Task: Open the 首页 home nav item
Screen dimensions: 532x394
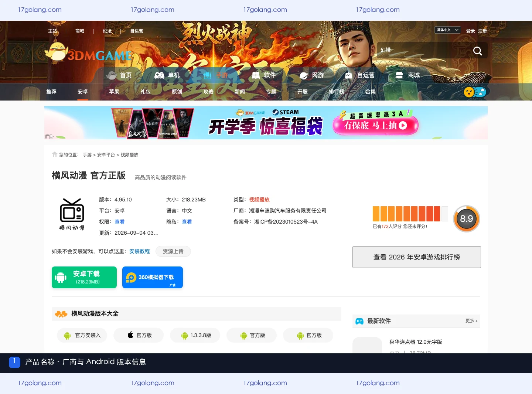Action: (119, 75)
